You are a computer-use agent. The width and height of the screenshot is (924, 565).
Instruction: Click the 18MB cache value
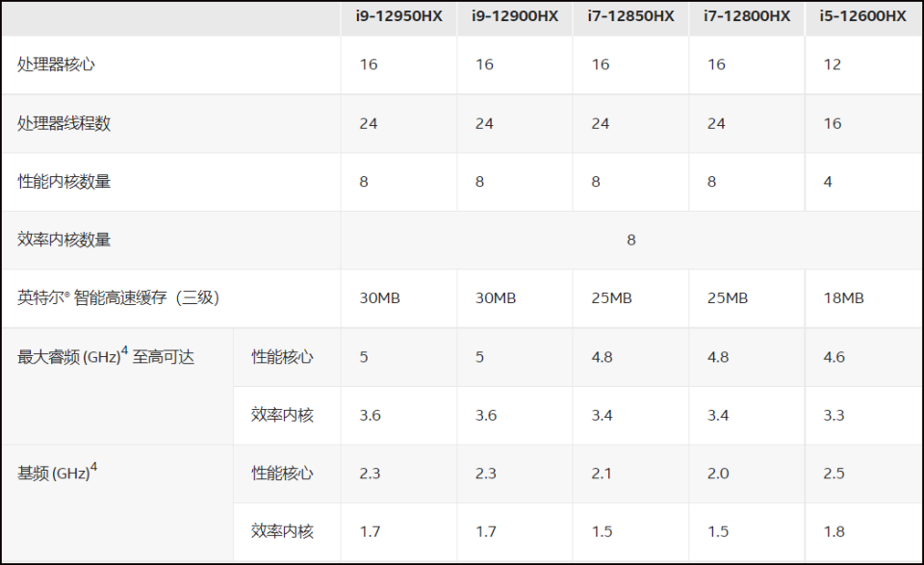click(x=845, y=298)
